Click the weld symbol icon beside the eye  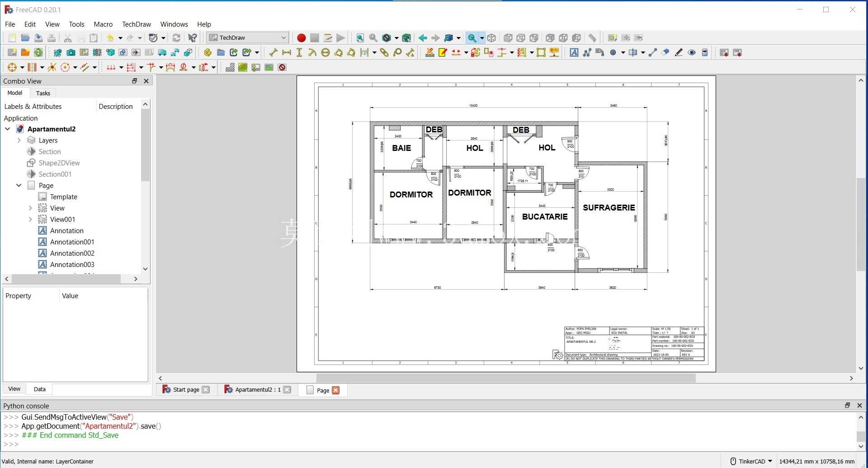point(705,53)
